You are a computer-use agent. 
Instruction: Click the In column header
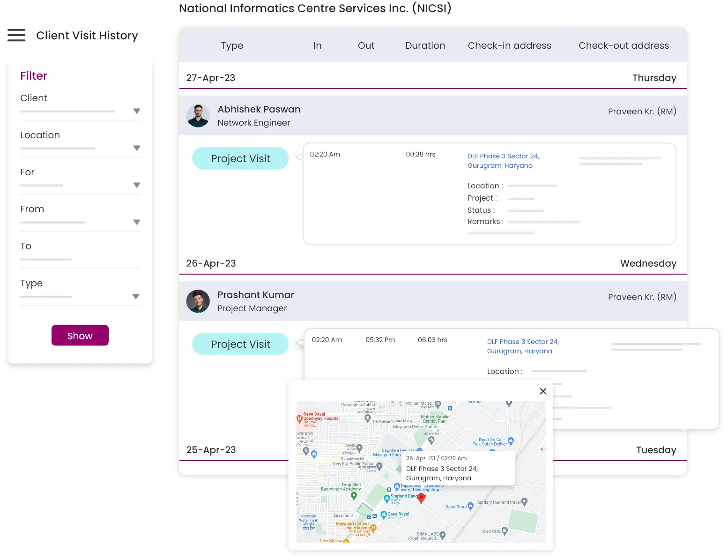pos(318,45)
